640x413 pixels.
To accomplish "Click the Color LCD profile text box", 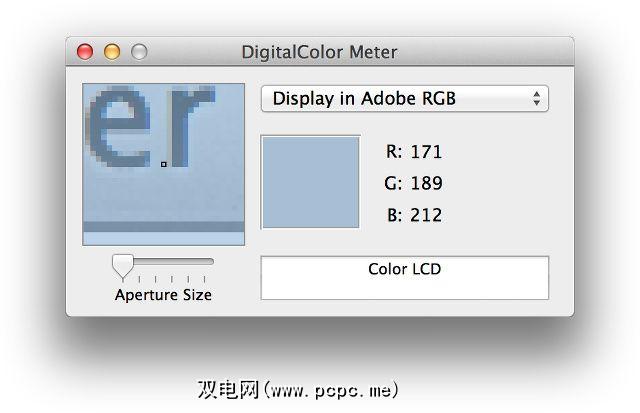I will [404, 277].
